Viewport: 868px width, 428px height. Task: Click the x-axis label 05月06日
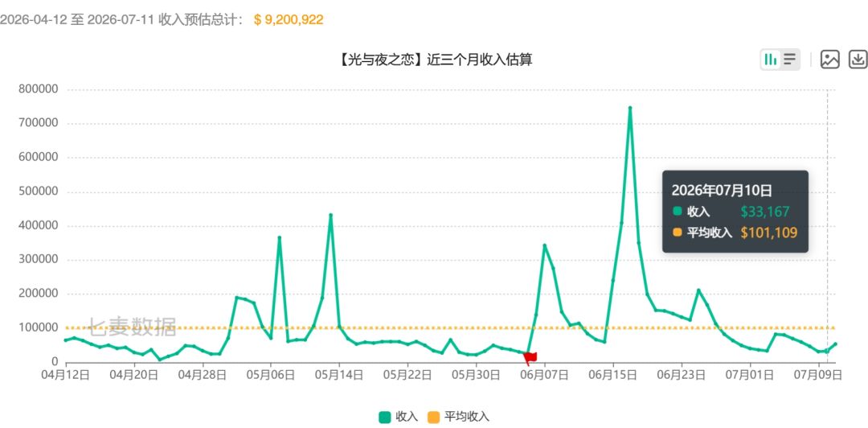point(271,375)
